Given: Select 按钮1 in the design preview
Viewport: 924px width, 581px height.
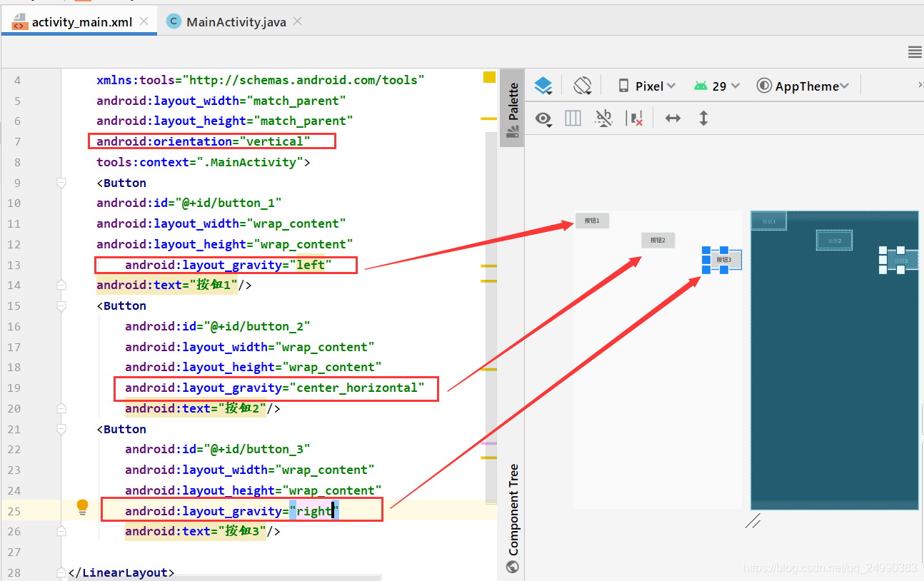Looking at the screenshot, I should pos(592,221).
